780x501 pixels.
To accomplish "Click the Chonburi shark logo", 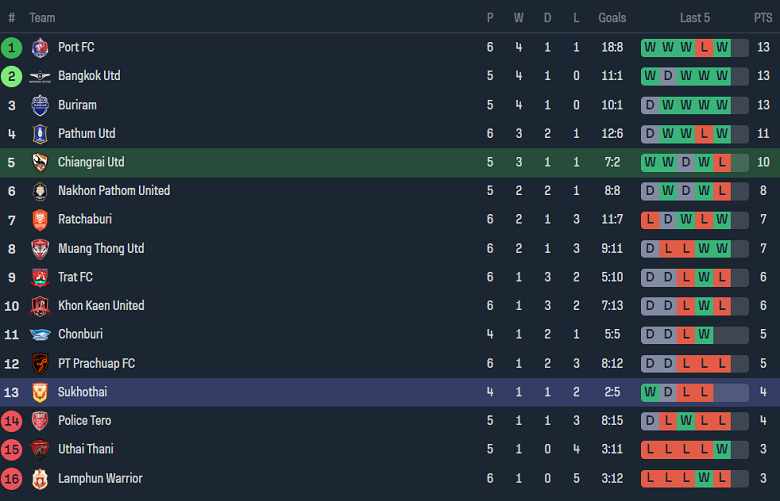I will tap(40, 335).
